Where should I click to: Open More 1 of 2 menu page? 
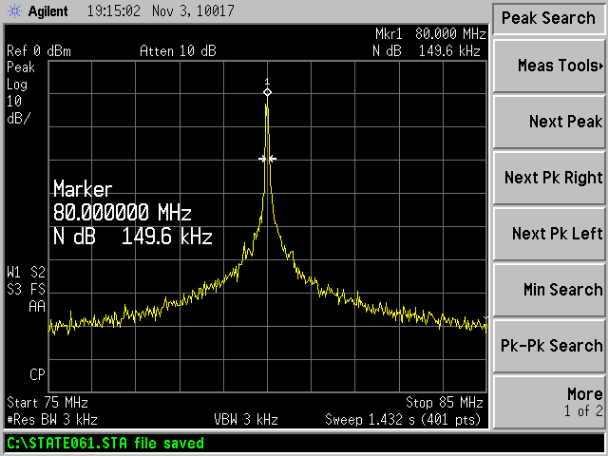tap(549, 401)
